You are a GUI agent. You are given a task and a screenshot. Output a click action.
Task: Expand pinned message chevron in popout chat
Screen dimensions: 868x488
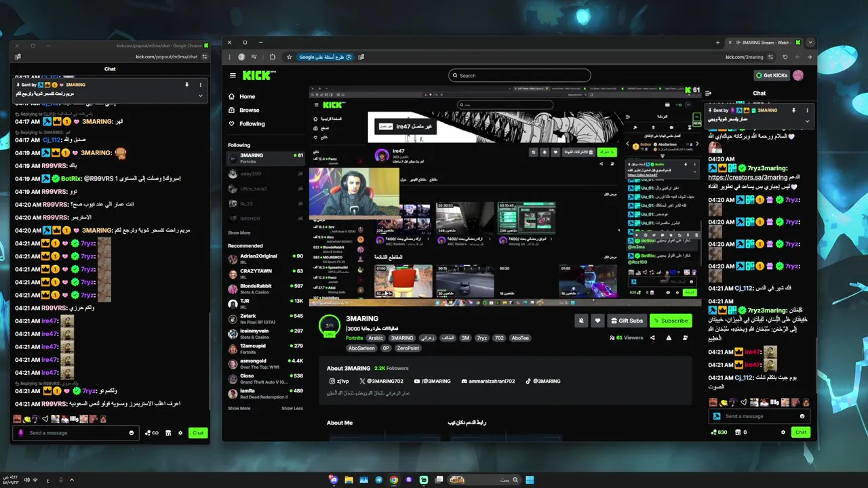[200, 96]
